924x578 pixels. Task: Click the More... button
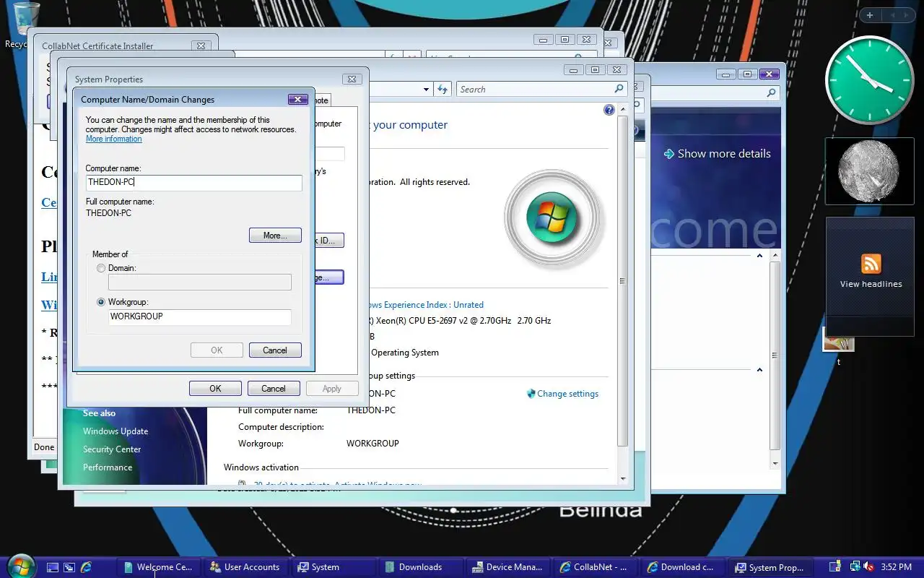click(275, 236)
